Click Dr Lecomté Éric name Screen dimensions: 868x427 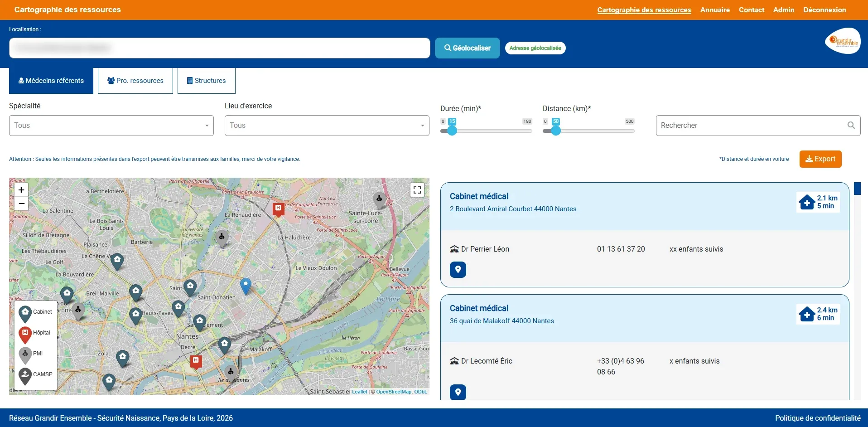tap(487, 361)
